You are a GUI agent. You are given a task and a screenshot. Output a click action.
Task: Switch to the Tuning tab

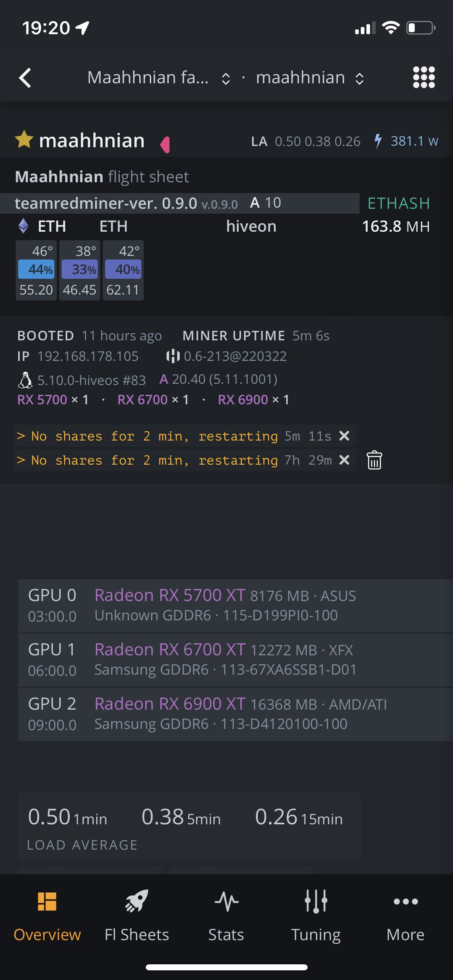(316, 916)
